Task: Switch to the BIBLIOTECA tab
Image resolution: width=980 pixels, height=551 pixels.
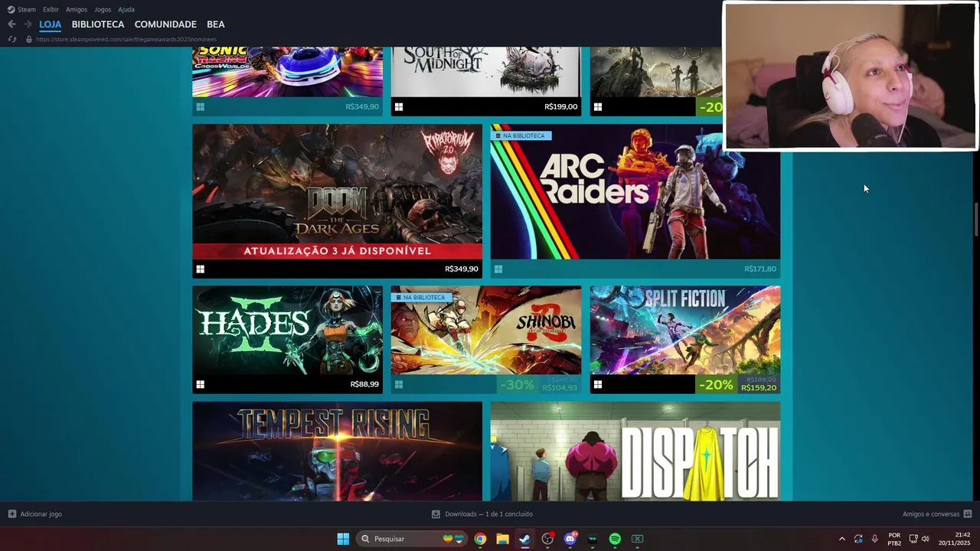Action: click(x=98, y=24)
